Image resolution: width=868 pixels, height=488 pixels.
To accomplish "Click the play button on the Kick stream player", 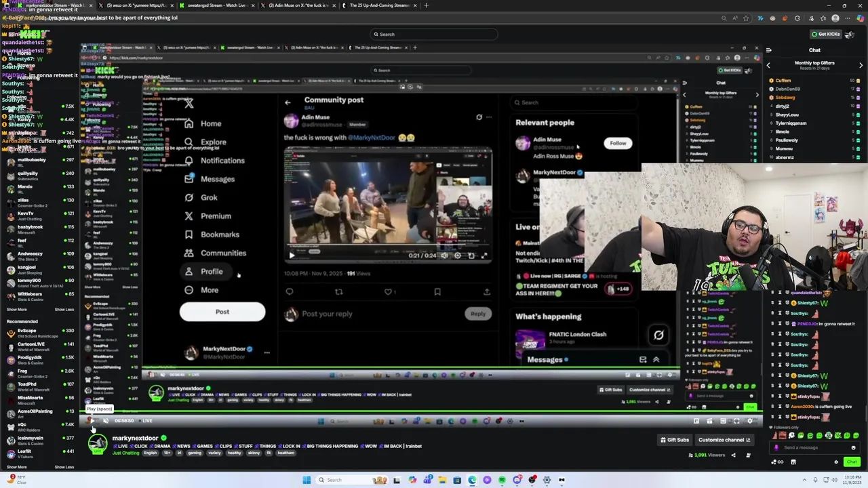I will (92, 420).
